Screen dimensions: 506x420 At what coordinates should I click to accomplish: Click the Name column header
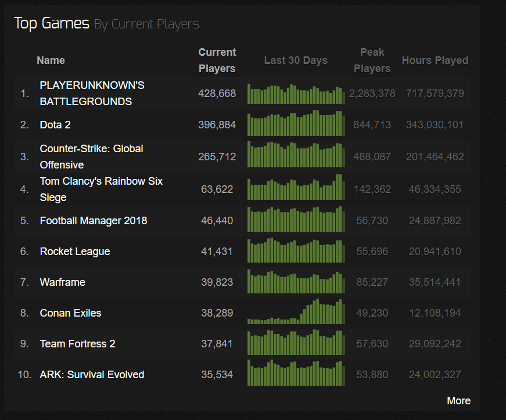pyautogui.click(x=51, y=60)
